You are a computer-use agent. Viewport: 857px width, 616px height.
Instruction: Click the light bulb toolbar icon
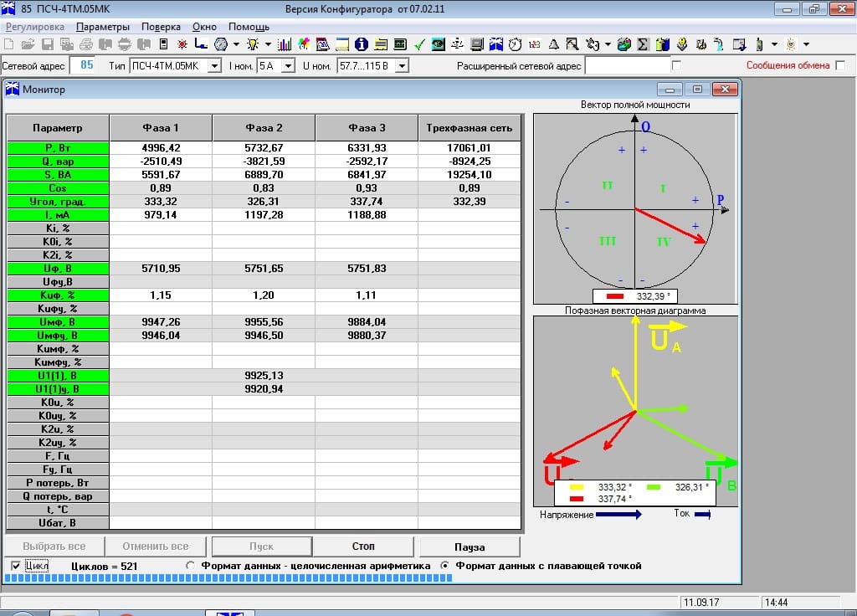(x=252, y=44)
